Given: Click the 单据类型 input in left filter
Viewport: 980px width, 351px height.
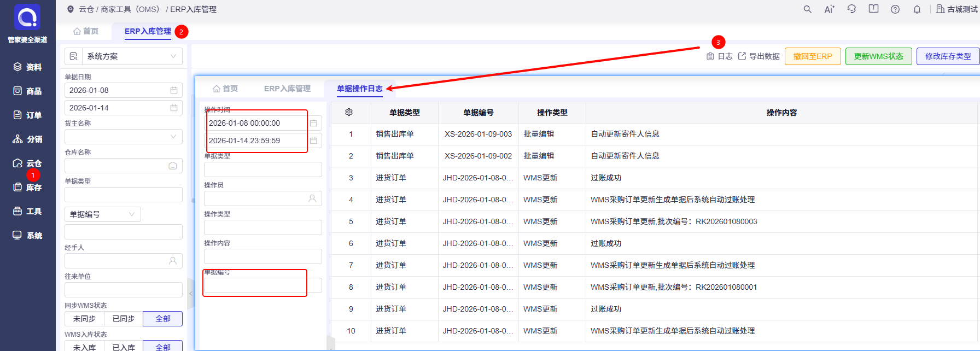Looking at the screenshot, I should click(x=124, y=195).
